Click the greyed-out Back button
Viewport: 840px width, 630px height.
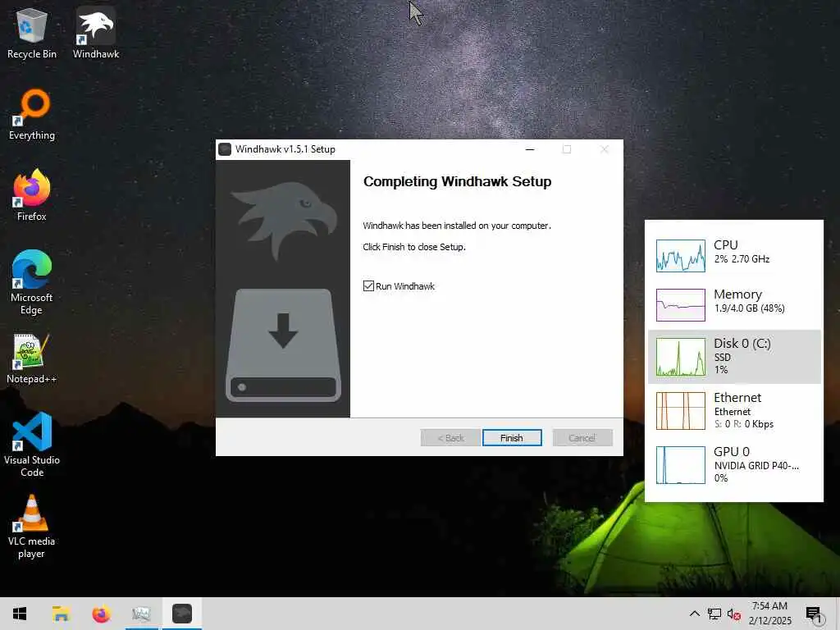click(x=450, y=438)
